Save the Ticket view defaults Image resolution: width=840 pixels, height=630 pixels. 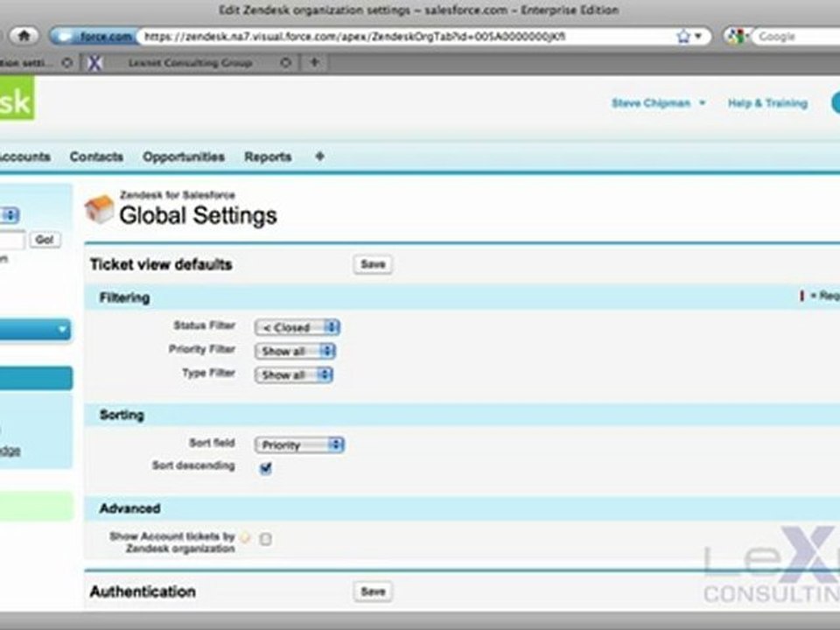373,264
